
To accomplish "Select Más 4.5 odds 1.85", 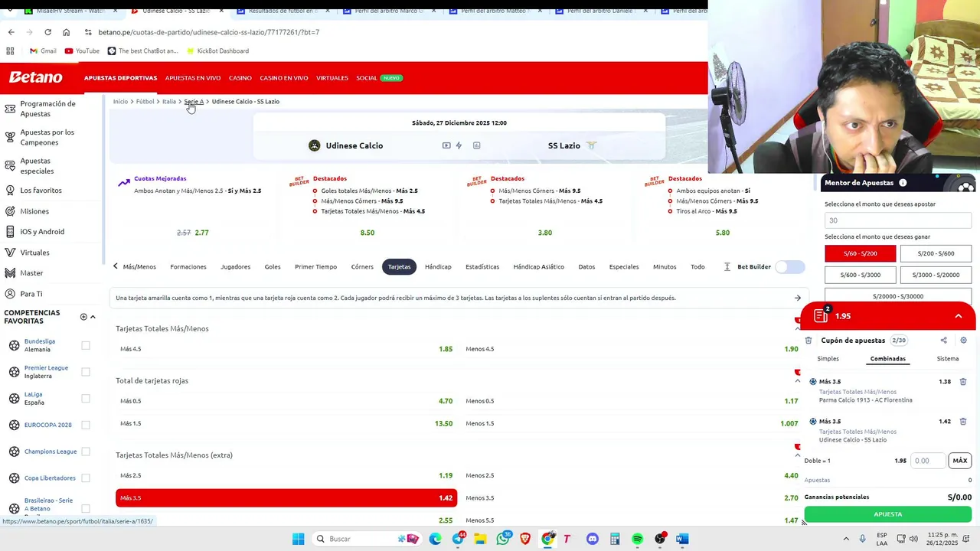I will click(286, 349).
